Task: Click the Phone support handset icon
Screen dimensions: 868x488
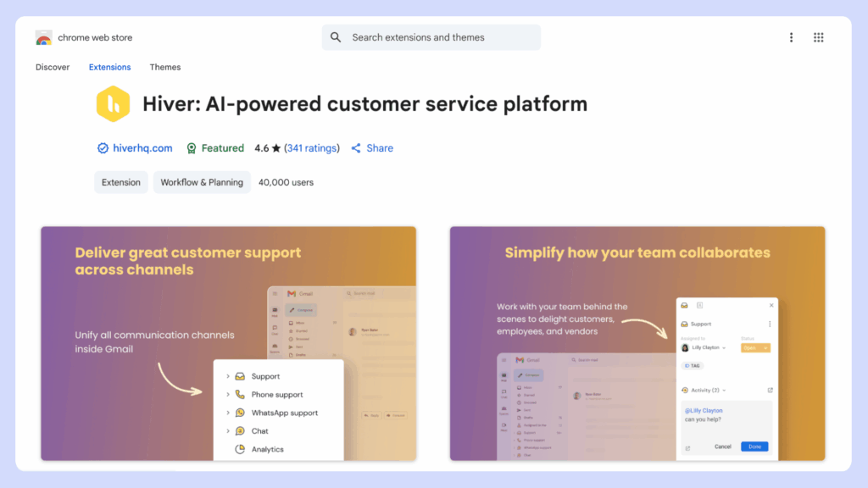Action: pyautogui.click(x=240, y=395)
